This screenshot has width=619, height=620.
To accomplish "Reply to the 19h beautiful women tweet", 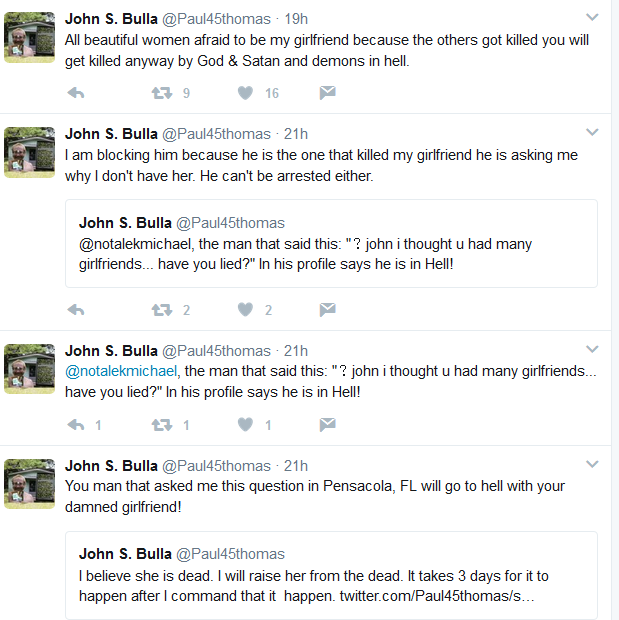I will [76, 93].
